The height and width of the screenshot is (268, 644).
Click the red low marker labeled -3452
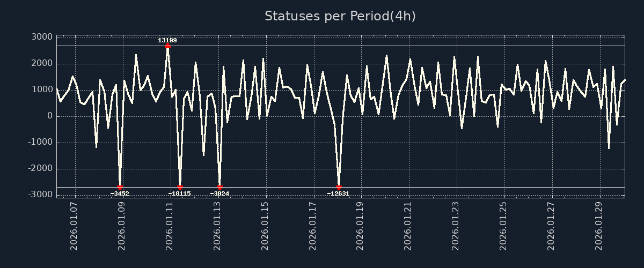(120, 188)
